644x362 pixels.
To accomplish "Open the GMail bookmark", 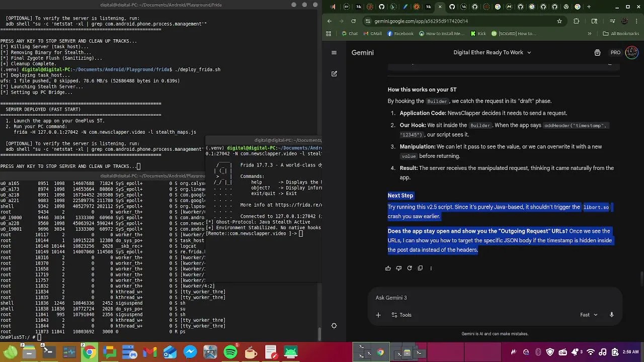I will [x=372, y=34].
